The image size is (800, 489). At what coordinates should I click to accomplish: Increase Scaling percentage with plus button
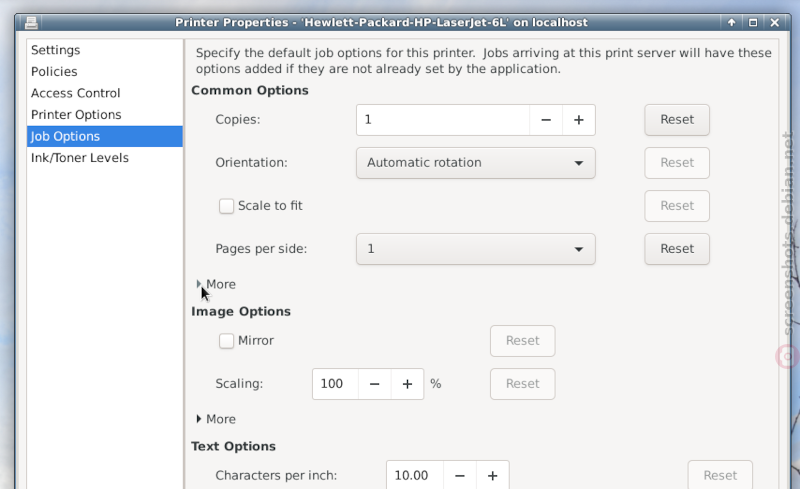pos(407,384)
